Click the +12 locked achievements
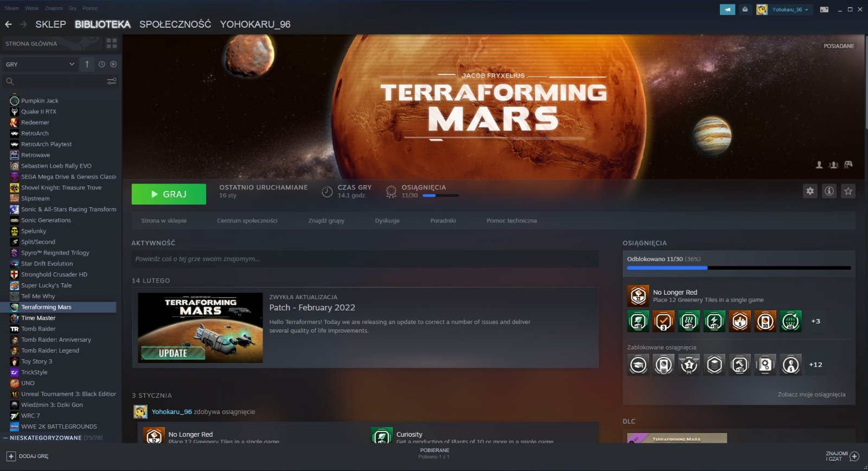The image size is (868, 471). [x=815, y=365]
